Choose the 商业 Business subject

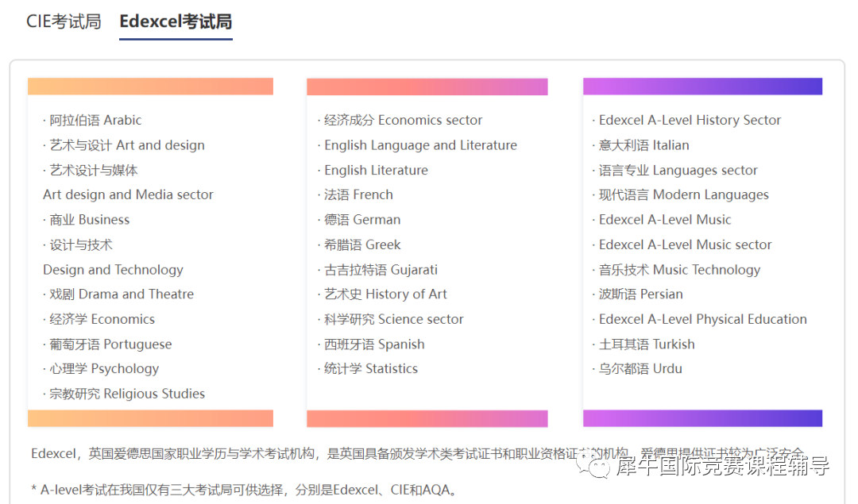(89, 220)
